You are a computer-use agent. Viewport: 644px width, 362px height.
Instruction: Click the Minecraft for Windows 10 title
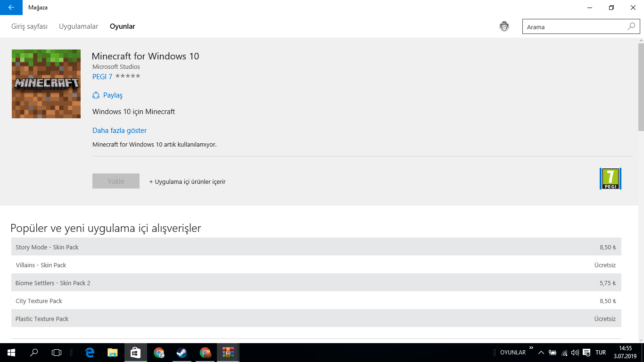[x=145, y=56]
